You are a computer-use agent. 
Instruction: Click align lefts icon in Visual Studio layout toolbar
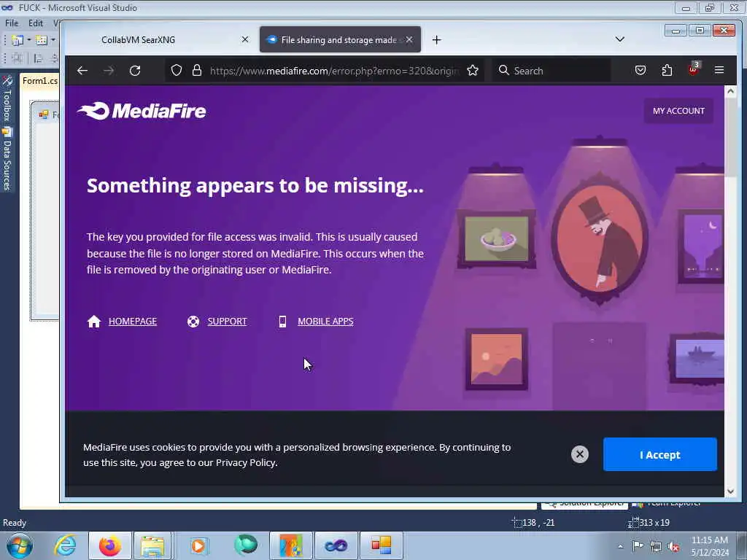click(39, 58)
